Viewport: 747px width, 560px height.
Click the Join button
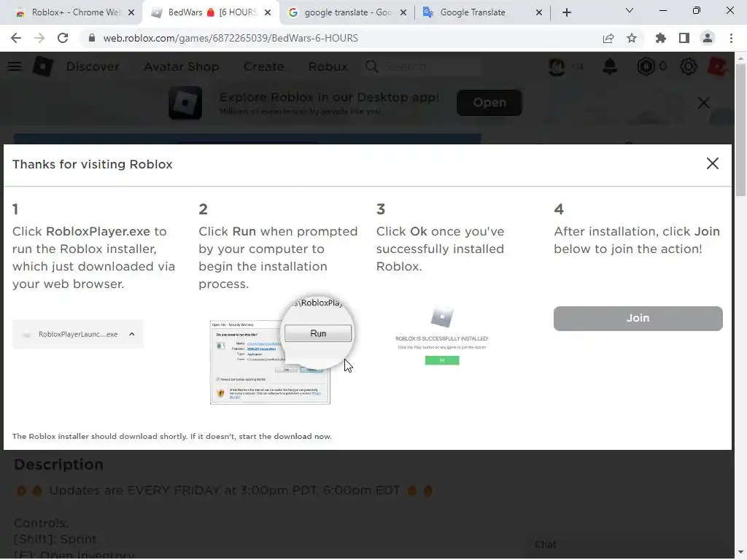pyautogui.click(x=638, y=318)
